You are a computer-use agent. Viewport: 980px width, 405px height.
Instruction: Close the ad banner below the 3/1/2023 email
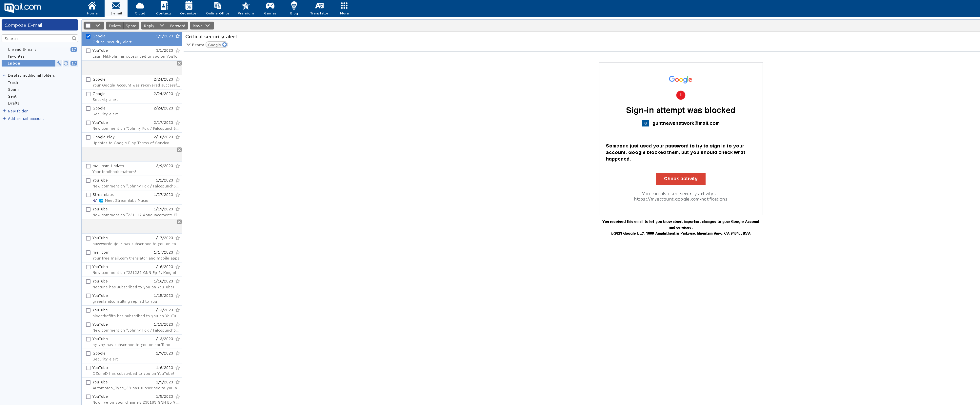[x=179, y=63]
